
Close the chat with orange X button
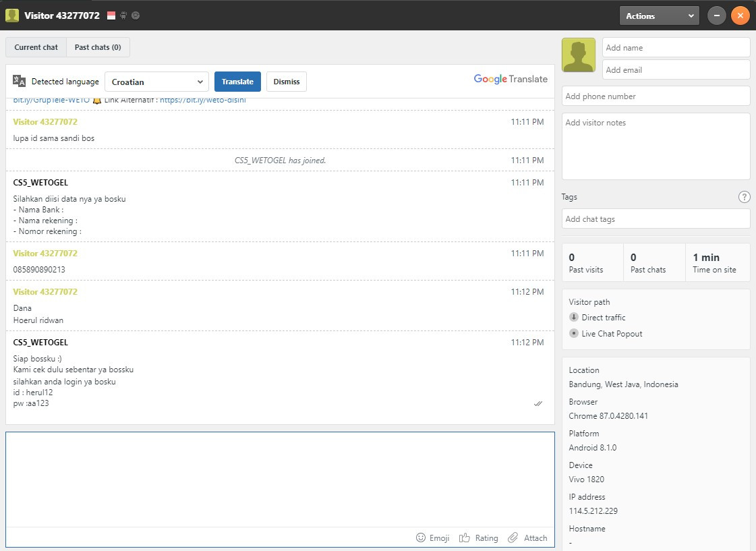[740, 16]
